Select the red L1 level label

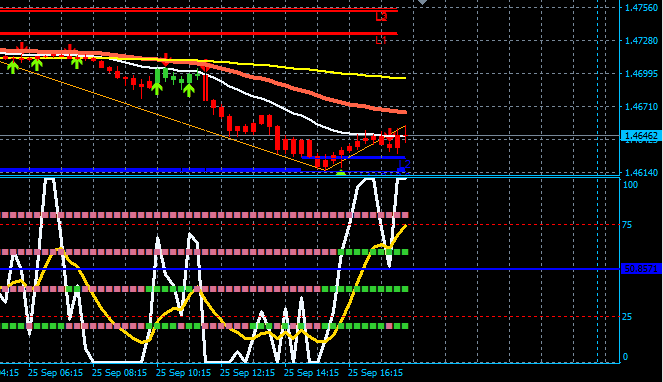381,40
